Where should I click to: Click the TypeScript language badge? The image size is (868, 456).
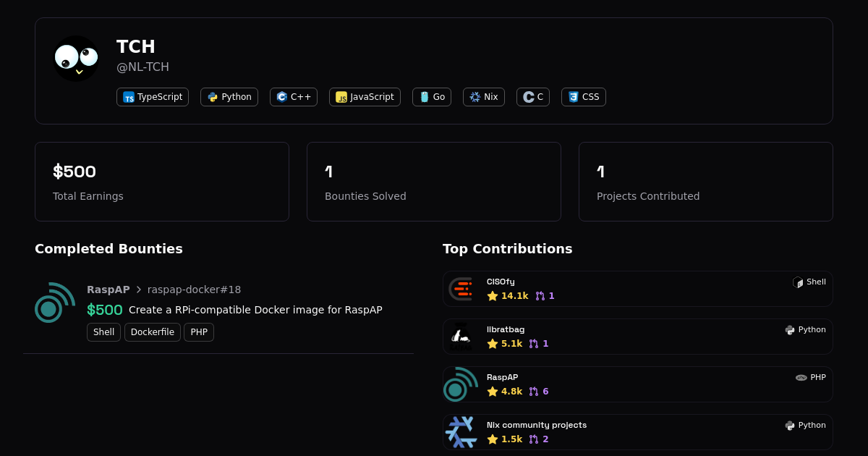pos(153,97)
